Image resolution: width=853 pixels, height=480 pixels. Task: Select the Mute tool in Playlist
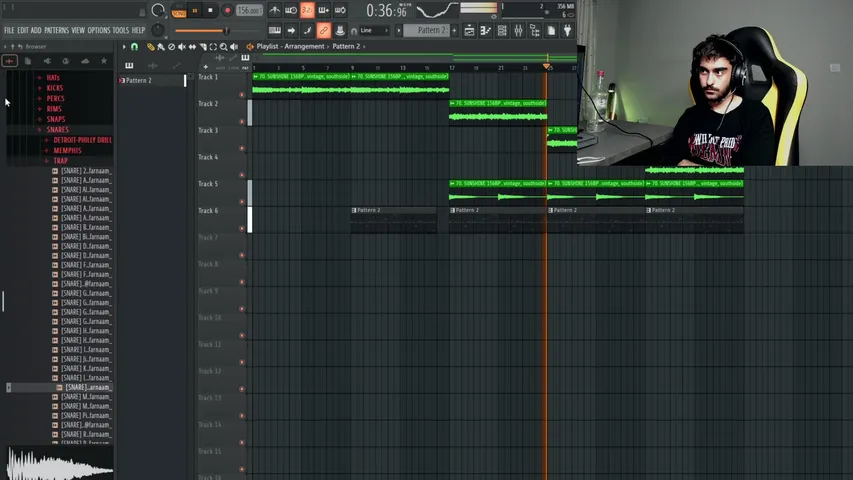(182, 47)
